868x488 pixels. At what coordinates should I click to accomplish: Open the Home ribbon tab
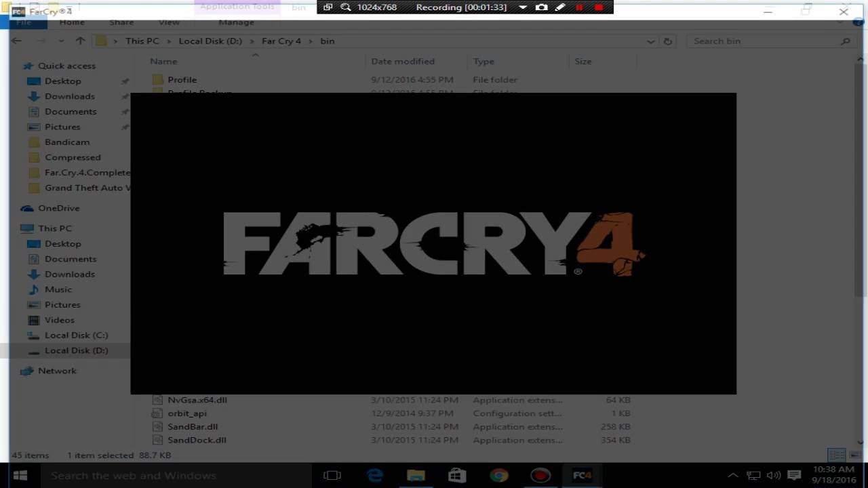(x=72, y=22)
